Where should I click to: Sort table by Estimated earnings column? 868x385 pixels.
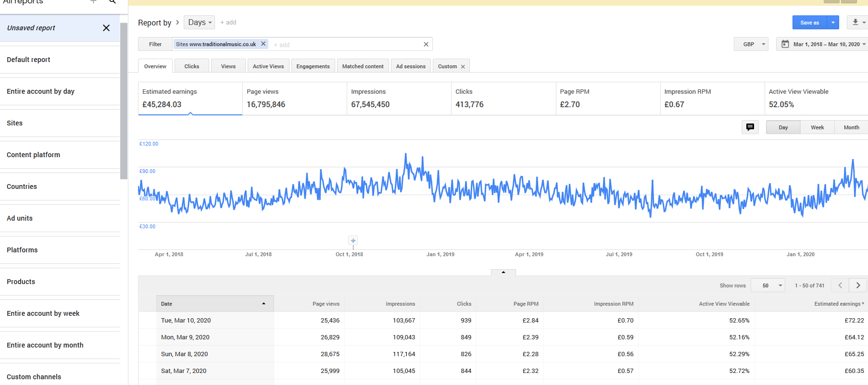812,304
